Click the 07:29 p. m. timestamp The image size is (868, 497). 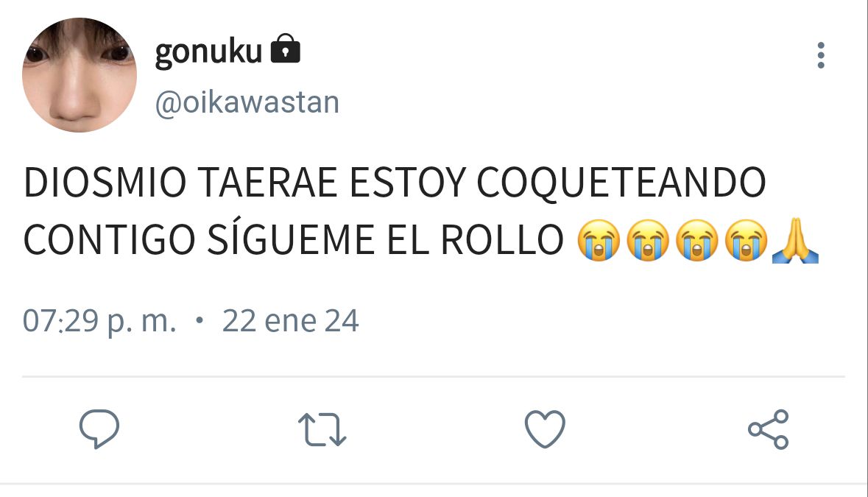[x=99, y=320]
